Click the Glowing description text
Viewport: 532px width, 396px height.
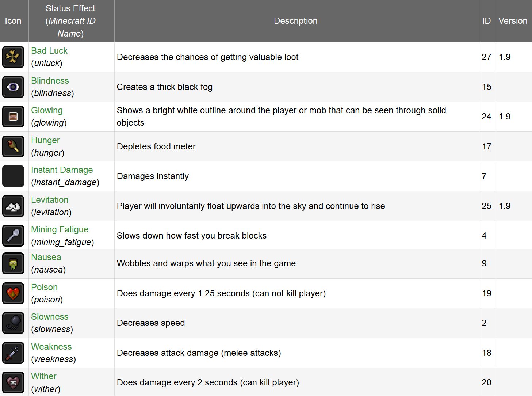click(x=282, y=117)
